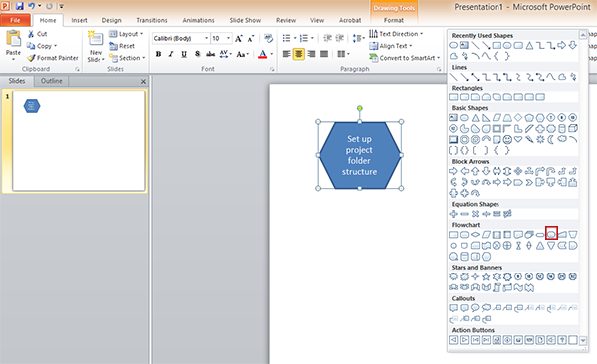Image resolution: width=597 pixels, height=364 pixels.
Task: Select the Oval Callout shape
Action: pyautogui.click(x=475, y=308)
